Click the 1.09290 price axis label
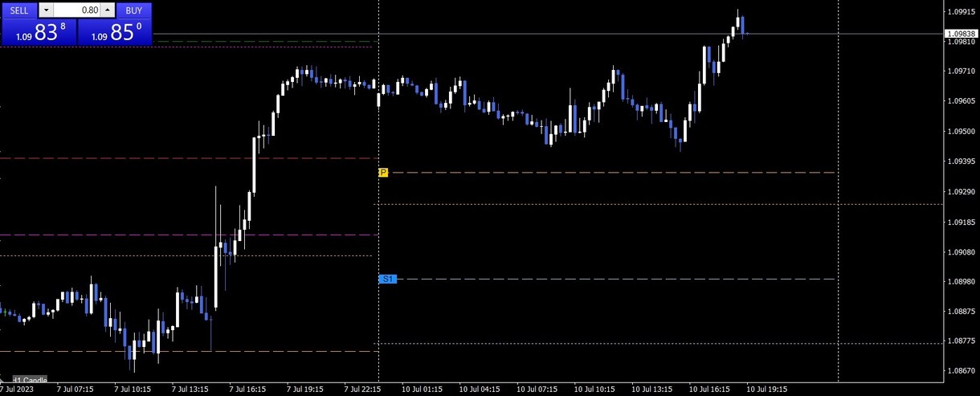The image size is (980, 396). 961,192
